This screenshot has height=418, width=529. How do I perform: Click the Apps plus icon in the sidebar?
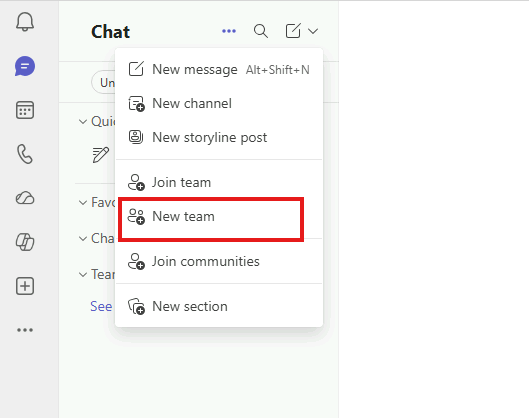[x=25, y=286]
